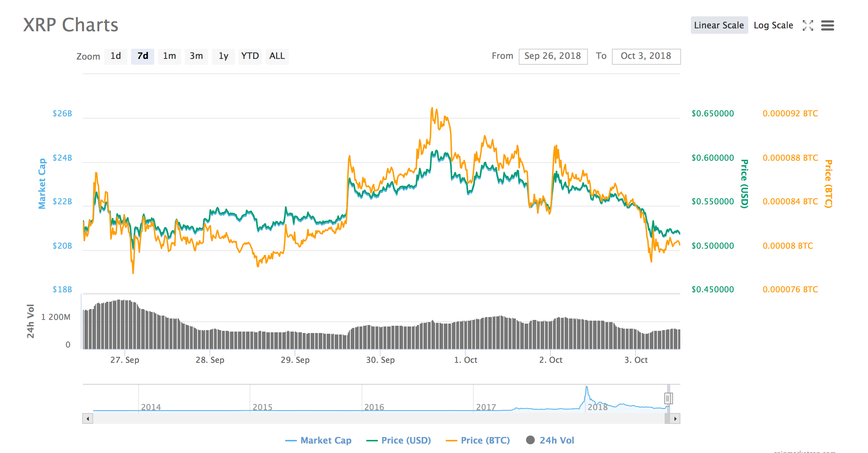Click the From date field
The height and width of the screenshot is (453, 868).
553,56
